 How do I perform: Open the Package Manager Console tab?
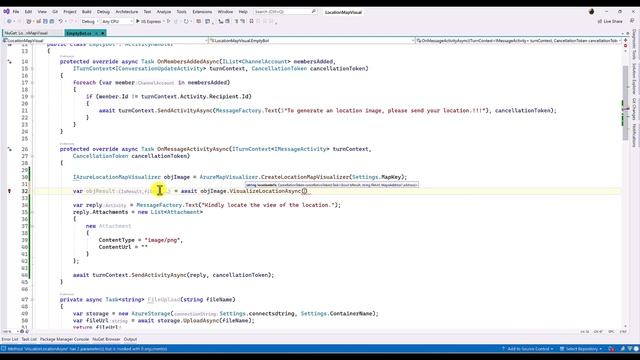coord(64,339)
